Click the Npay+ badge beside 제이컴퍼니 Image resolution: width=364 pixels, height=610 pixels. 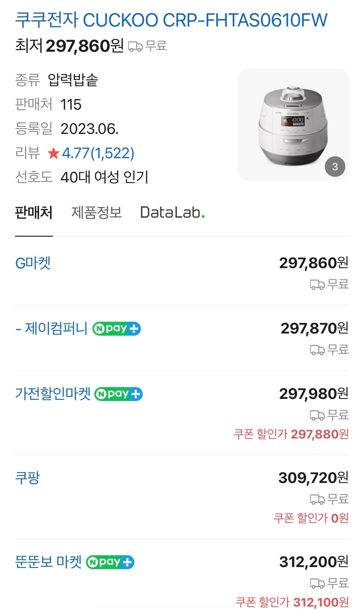click(x=117, y=329)
